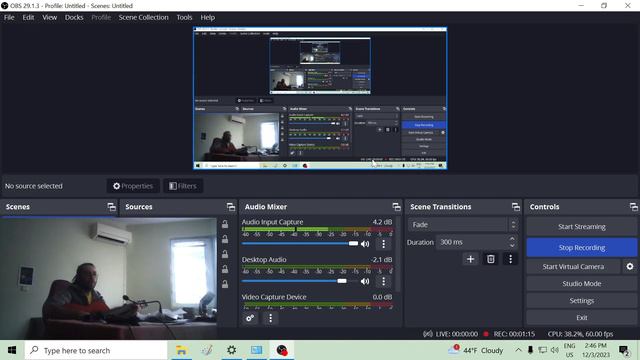Open the Help menu

pyautogui.click(x=207, y=17)
